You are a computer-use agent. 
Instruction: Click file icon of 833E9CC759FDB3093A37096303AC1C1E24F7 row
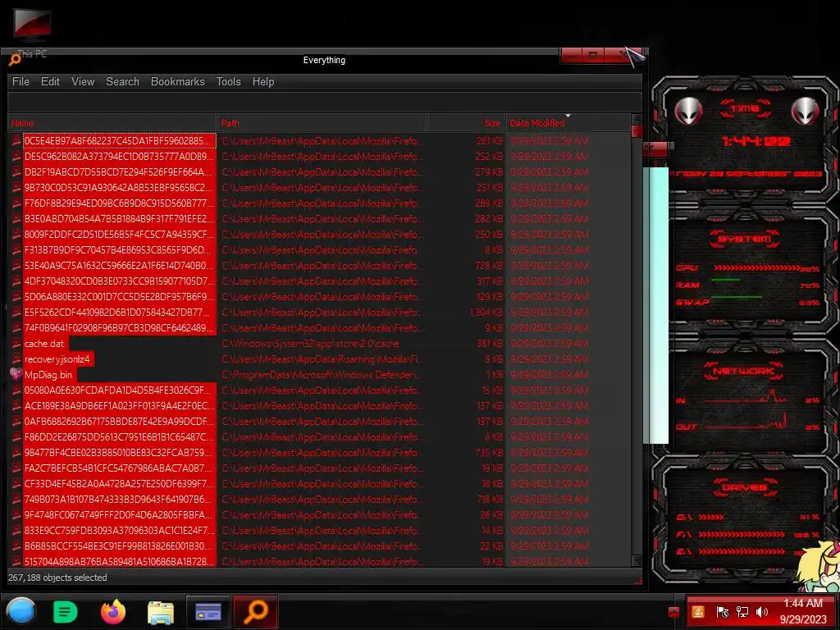click(16, 530)
